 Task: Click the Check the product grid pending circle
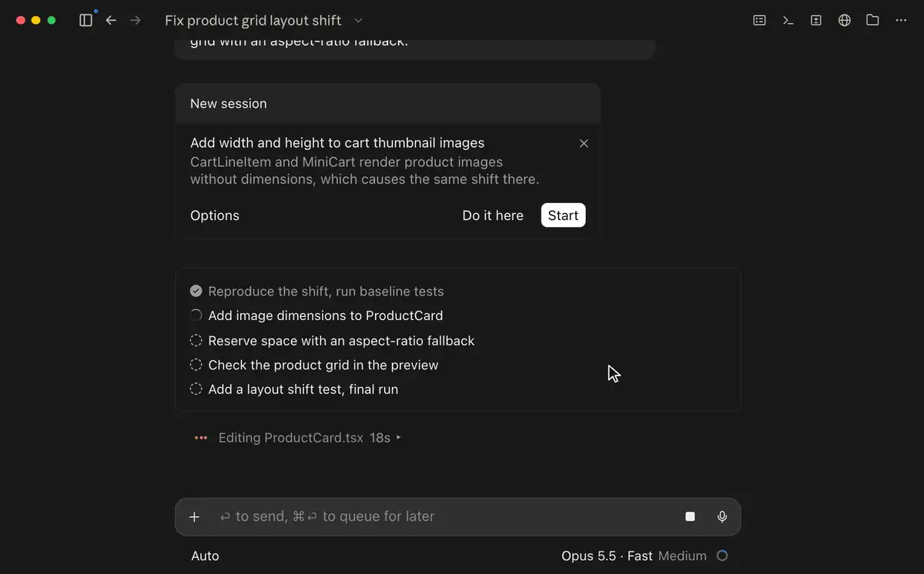(x=196, y=365)
